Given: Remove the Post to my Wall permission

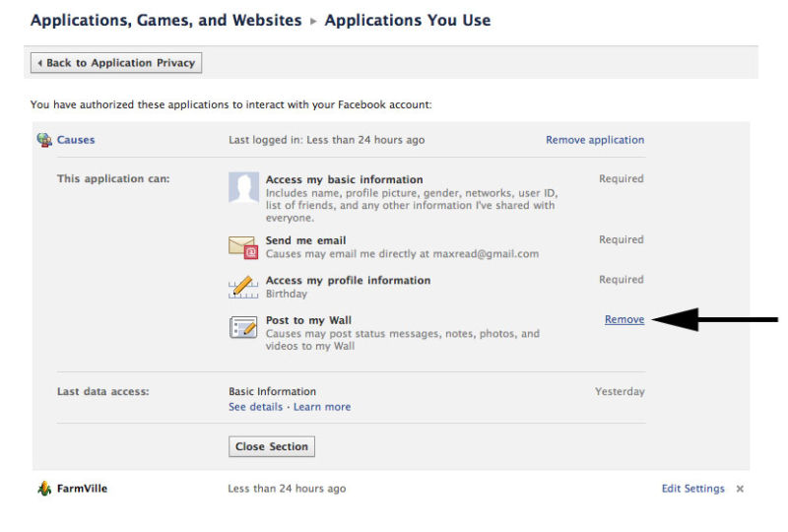Looking at the screenshot, I should click(624, 319).
